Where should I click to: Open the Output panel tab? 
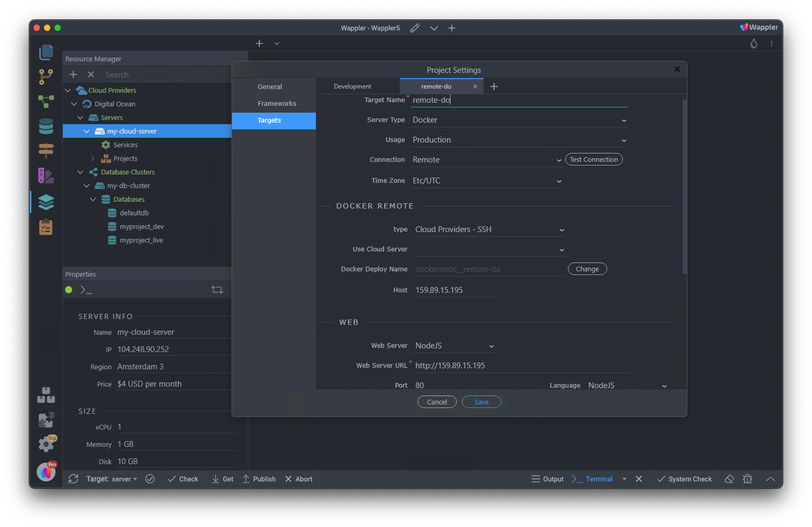[547, 479]
